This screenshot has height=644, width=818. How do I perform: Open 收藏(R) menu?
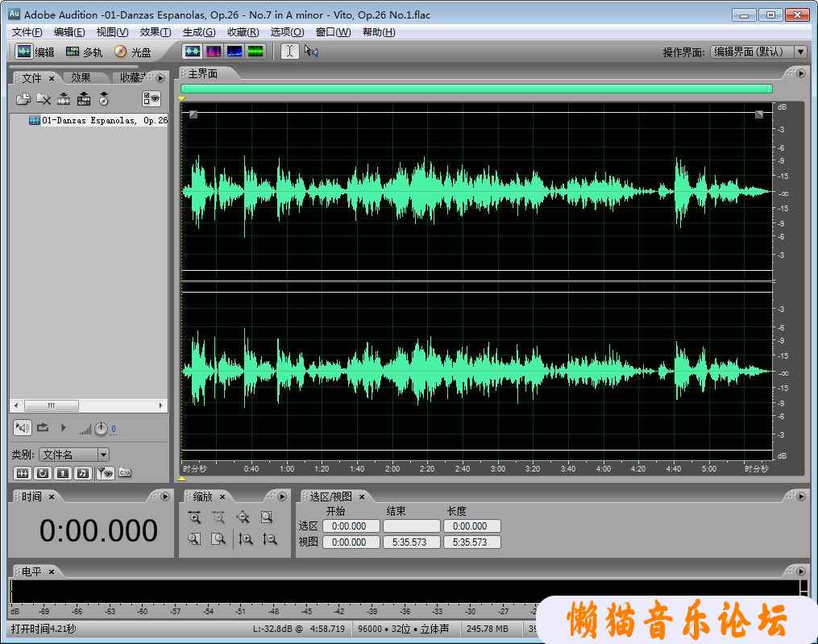[243, 32]
